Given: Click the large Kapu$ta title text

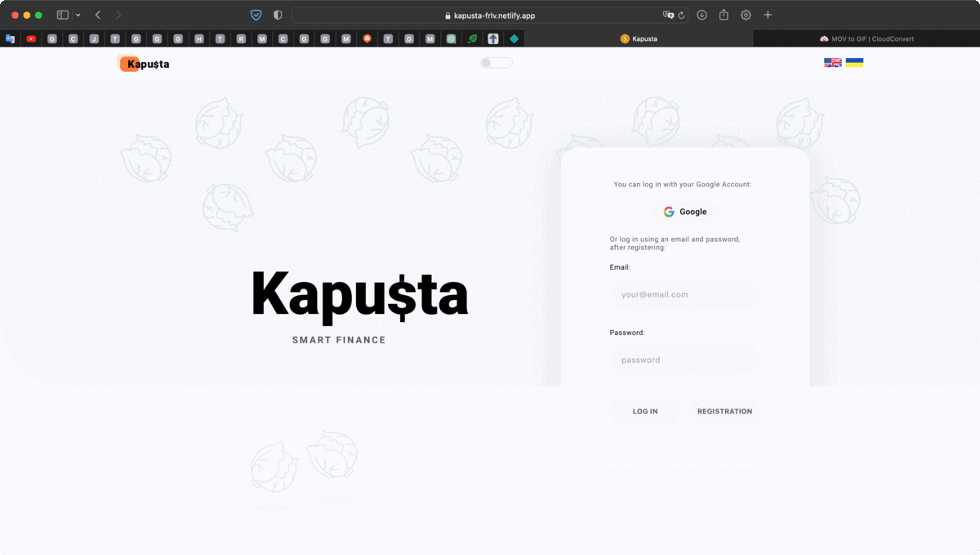Looking at the screenshot, I should (359, 295).
